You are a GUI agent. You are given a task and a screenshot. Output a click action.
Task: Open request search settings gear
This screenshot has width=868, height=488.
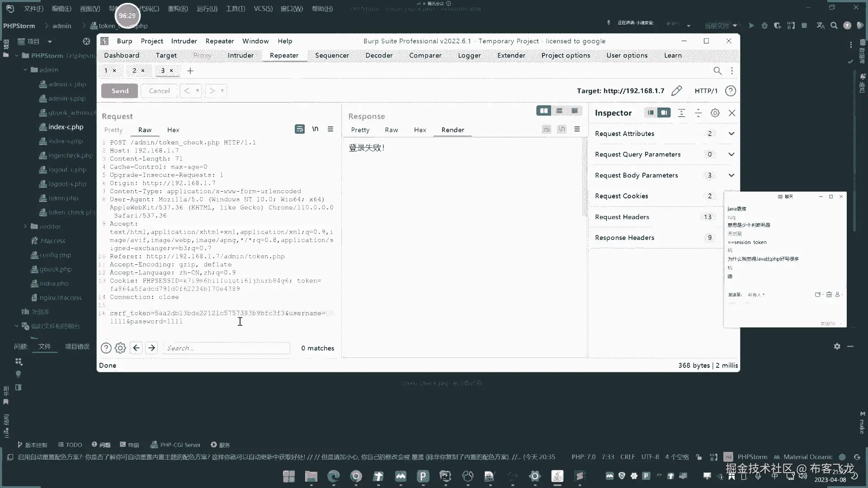point(120,348)
